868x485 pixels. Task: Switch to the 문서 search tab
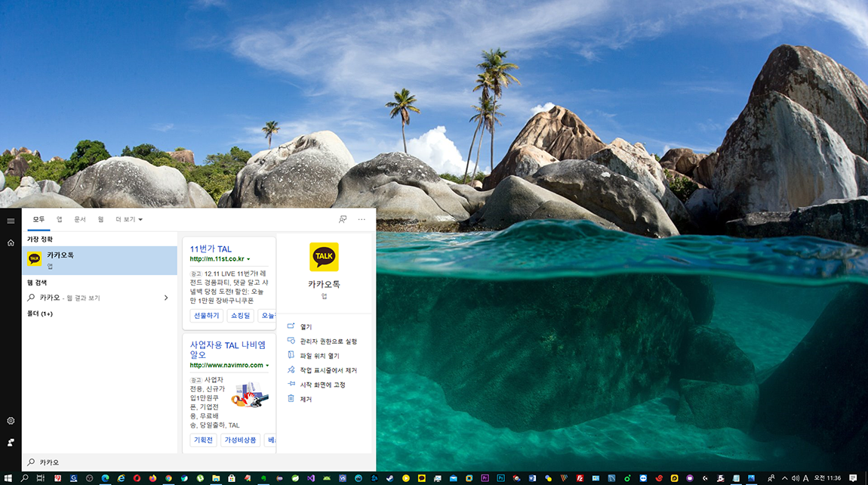[x=80, y=220]
